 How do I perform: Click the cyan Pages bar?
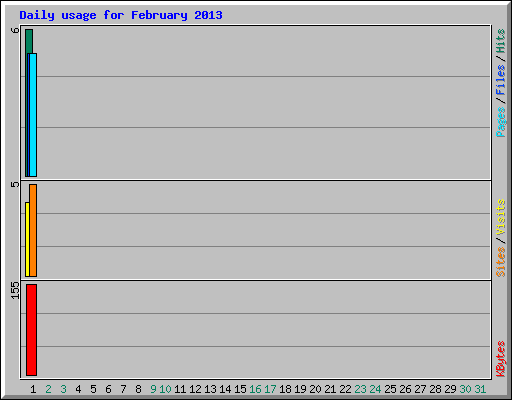point(33,115)
